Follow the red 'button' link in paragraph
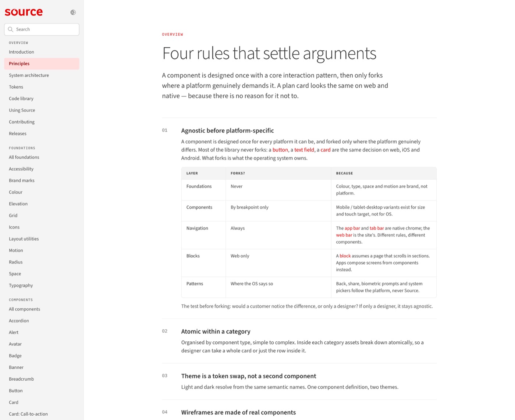515x420 pixels. tap(280, 150)
